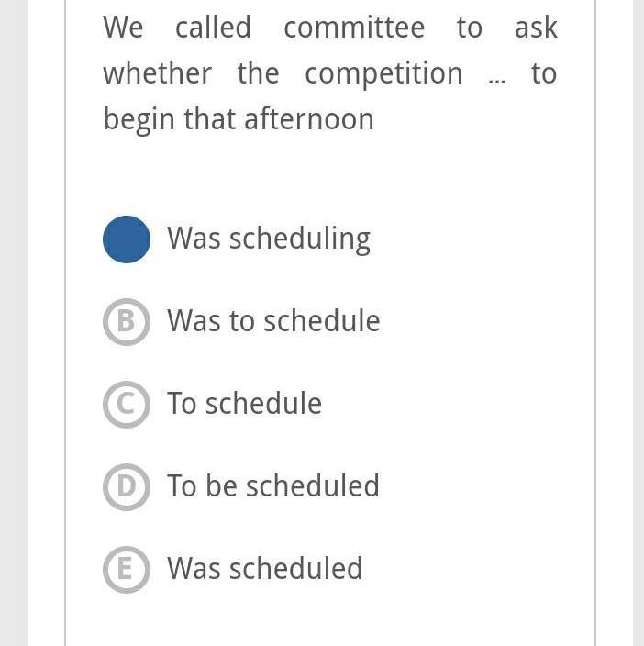
Task: Mark the D circle icon
Action: pos(127,487)
